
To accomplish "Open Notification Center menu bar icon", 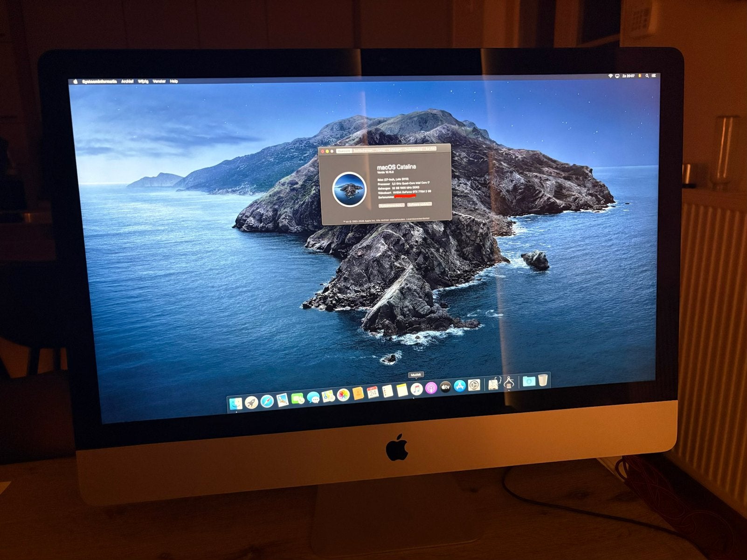I will [654, 75].
